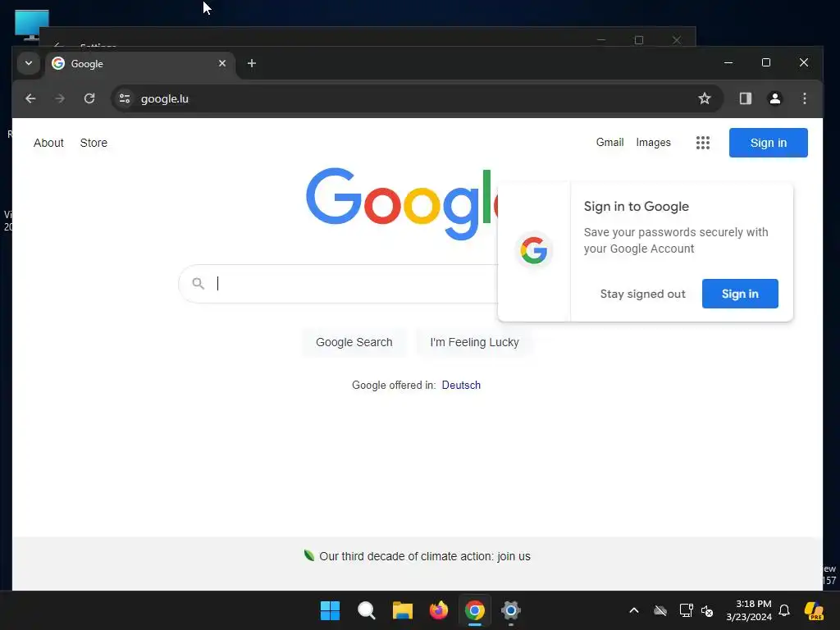Click the Chrome taskbar icon
This screenshot has height=630, width=840.
click(475, 610)
